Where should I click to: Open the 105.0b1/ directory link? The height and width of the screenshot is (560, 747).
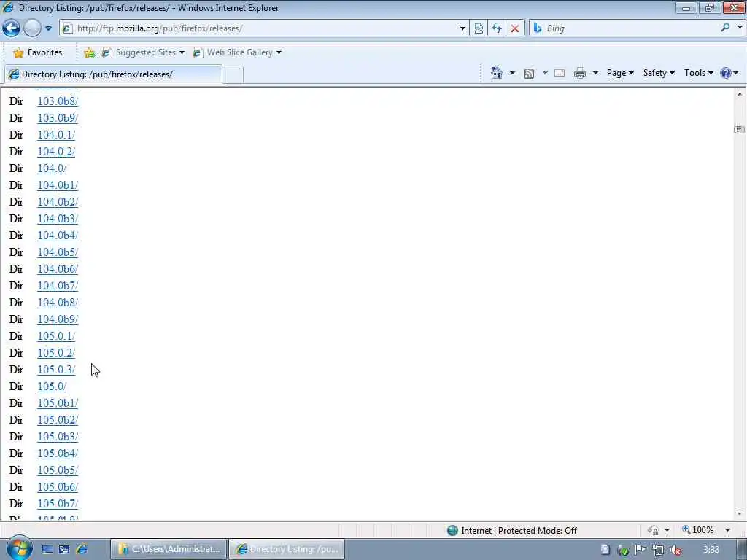click(x=58, y=403)
